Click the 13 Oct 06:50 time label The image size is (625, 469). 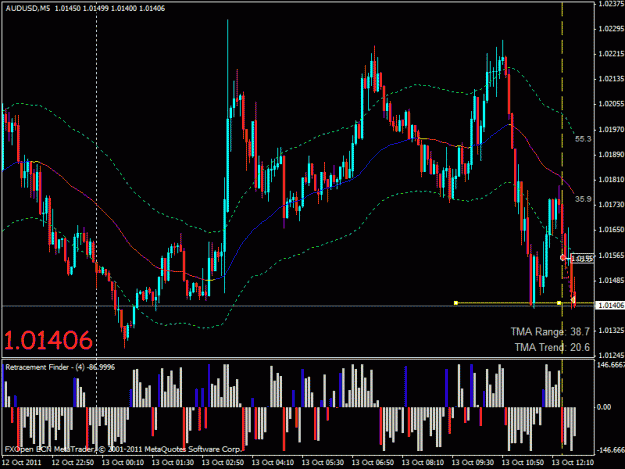pos(373,463)
